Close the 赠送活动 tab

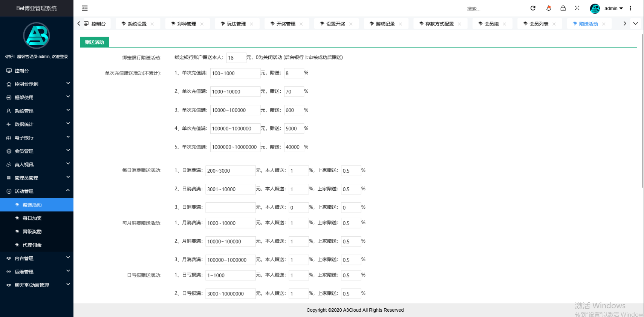604,24
